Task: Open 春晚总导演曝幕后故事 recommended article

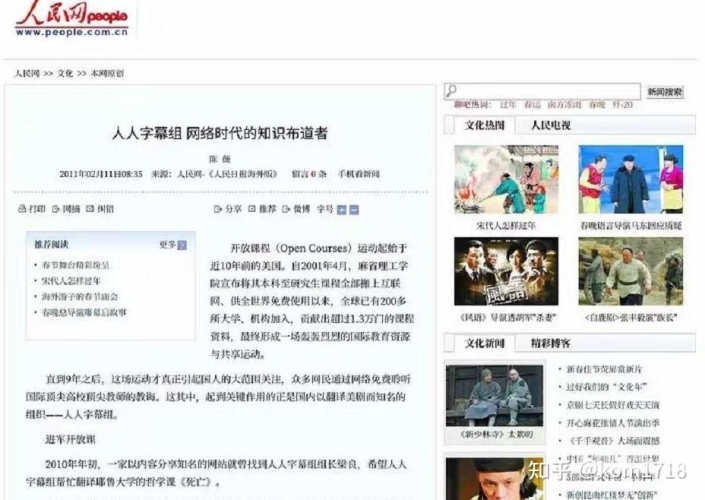Action: click(84, 312)
